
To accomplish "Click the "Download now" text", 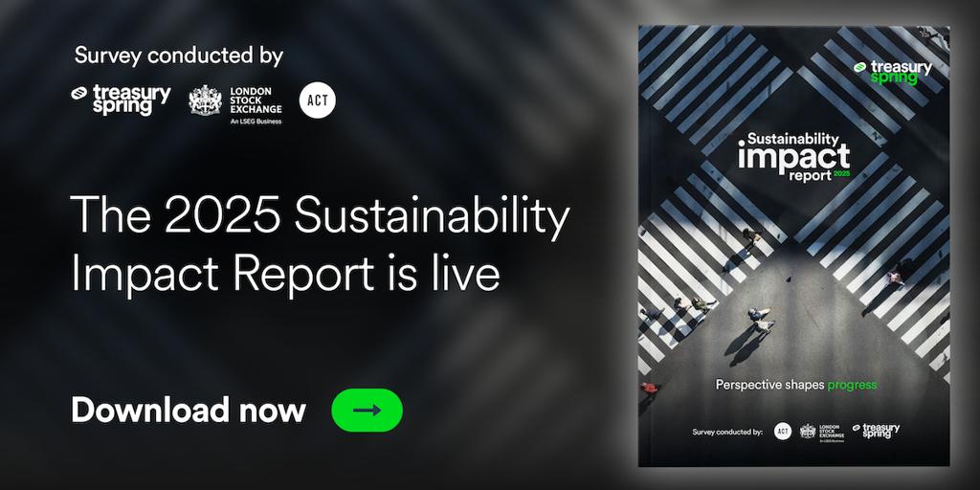I will tap(189, 410).
